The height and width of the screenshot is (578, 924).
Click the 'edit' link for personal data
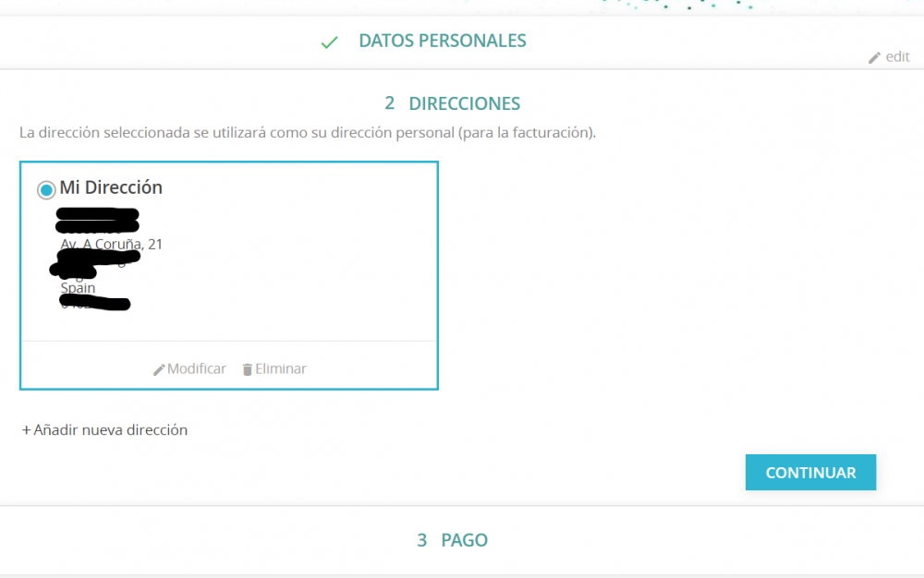pos(897,56)
